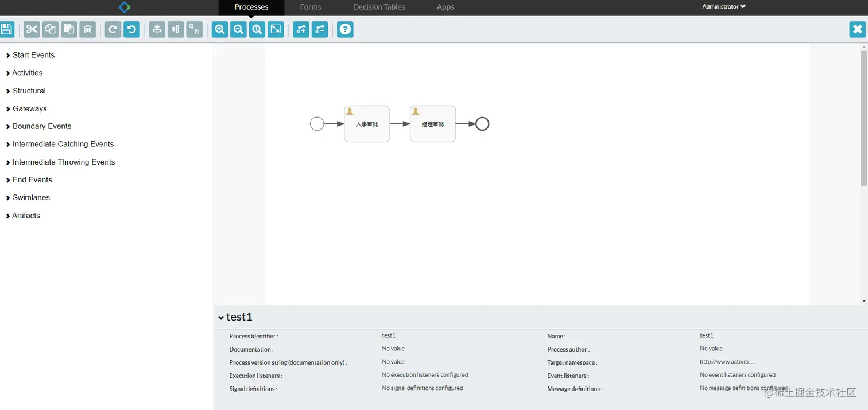Switch to the Processes tab
The width and height of the screenshot is (868, 410).
tap(251, 7)
